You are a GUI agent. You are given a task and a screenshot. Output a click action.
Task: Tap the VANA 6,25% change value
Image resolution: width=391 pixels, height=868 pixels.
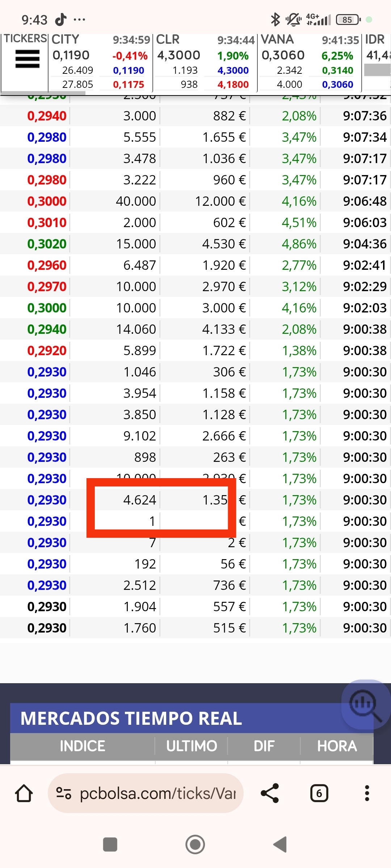[x=337, y=56]
